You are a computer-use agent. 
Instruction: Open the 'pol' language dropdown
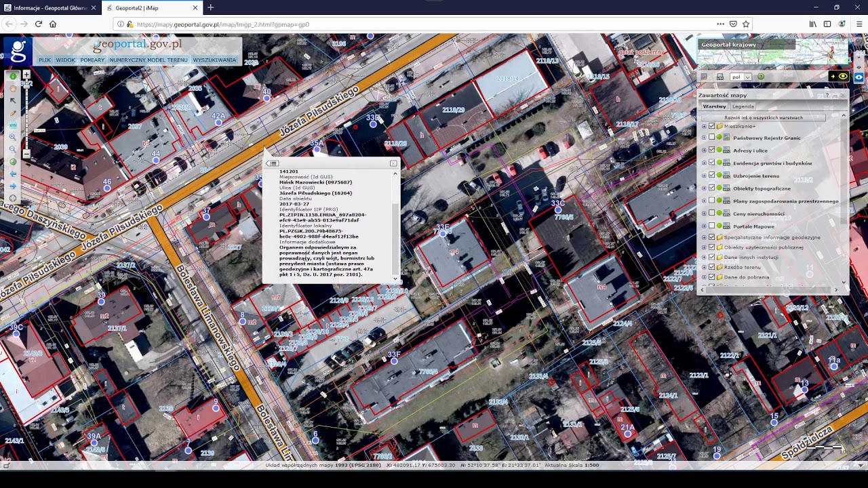point(741,77)
